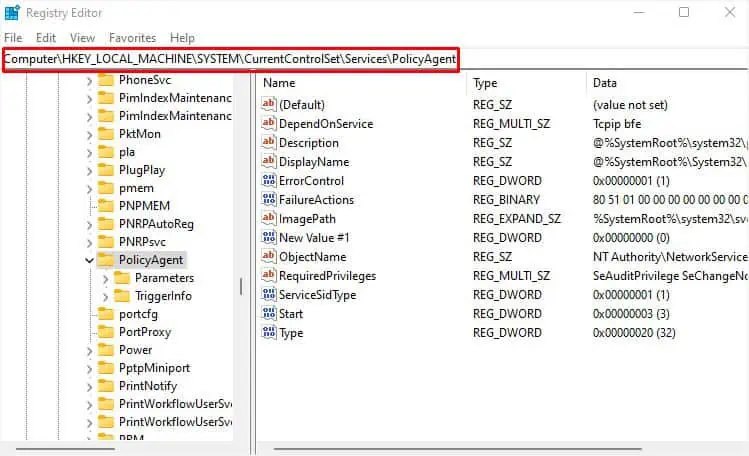The width and height of the screenshot is (749, 456).
Task: Open the Help menu
Action: click(182, 38)
